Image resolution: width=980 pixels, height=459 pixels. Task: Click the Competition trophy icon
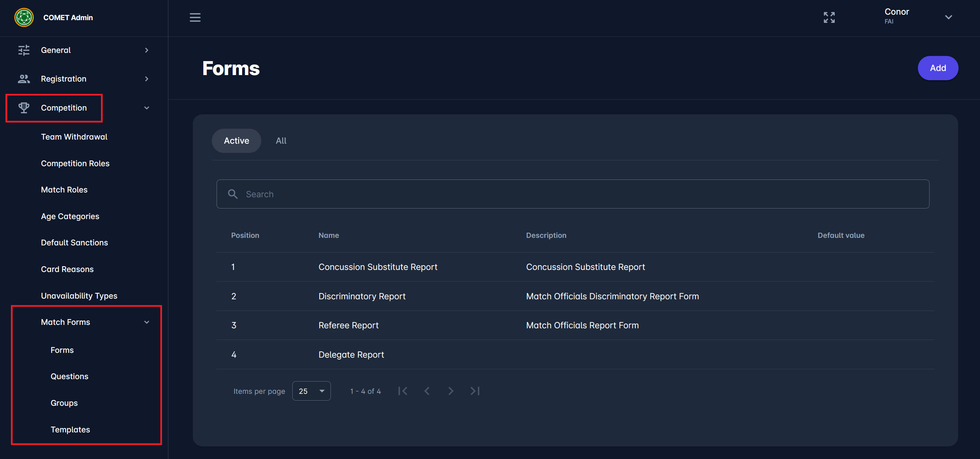click(24, 108)
